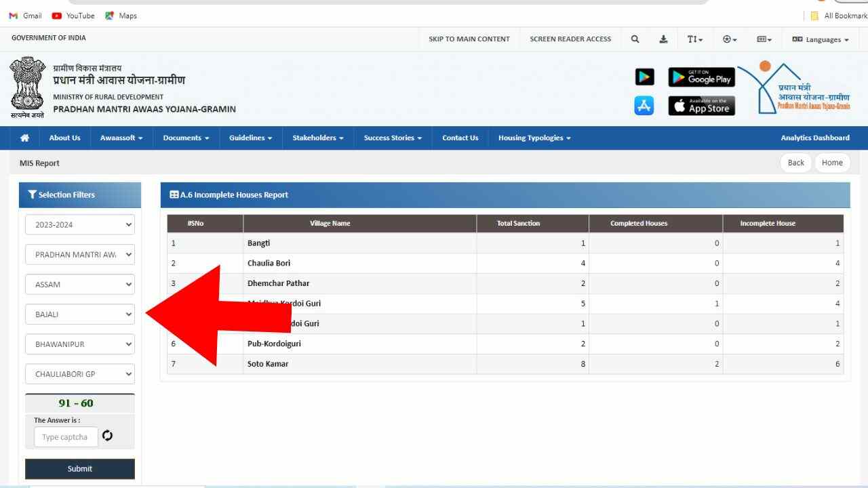Click the Government of India text
The height and width of the screenshot is (488, 868).
(49, 38)
